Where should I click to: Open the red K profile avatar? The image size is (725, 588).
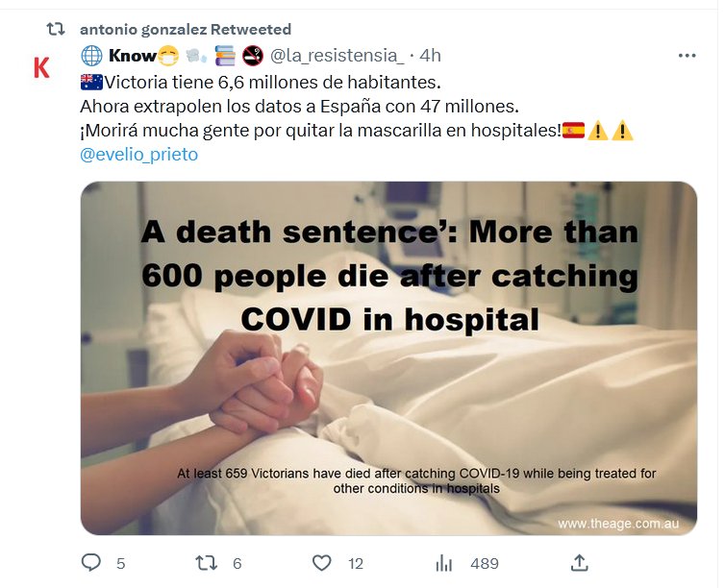click(41, 68)
